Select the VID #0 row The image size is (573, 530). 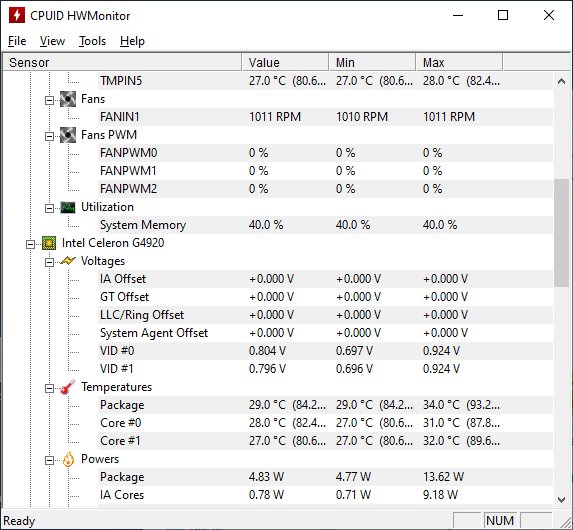[325, 351]
